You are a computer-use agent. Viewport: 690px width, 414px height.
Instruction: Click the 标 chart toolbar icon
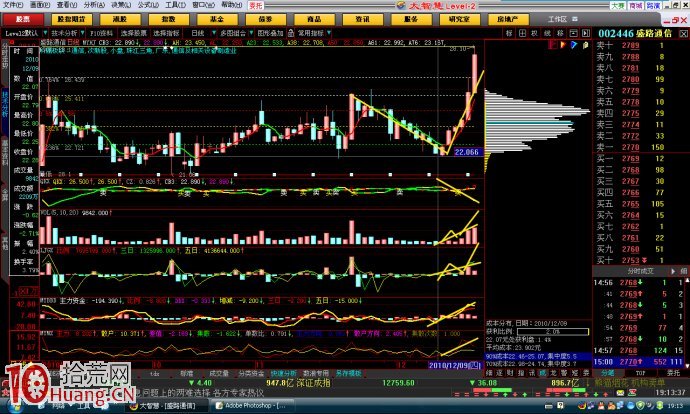pyautogui.click(x=509, y=33)
